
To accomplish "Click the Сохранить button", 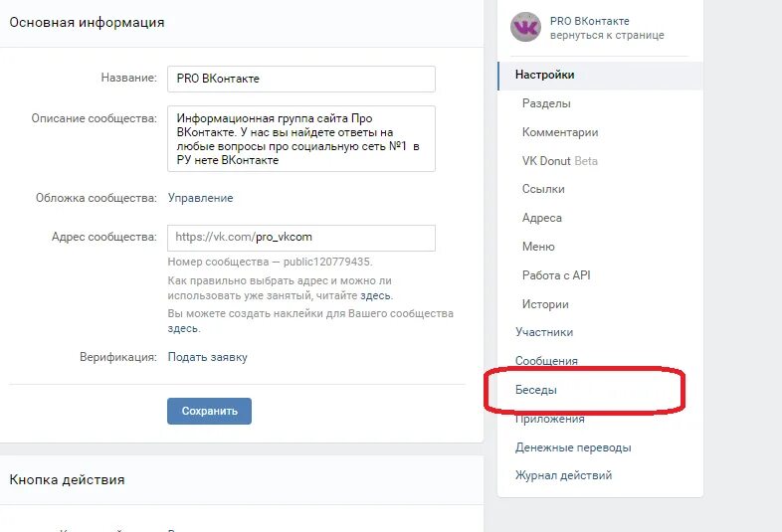I will pos(209,412).
